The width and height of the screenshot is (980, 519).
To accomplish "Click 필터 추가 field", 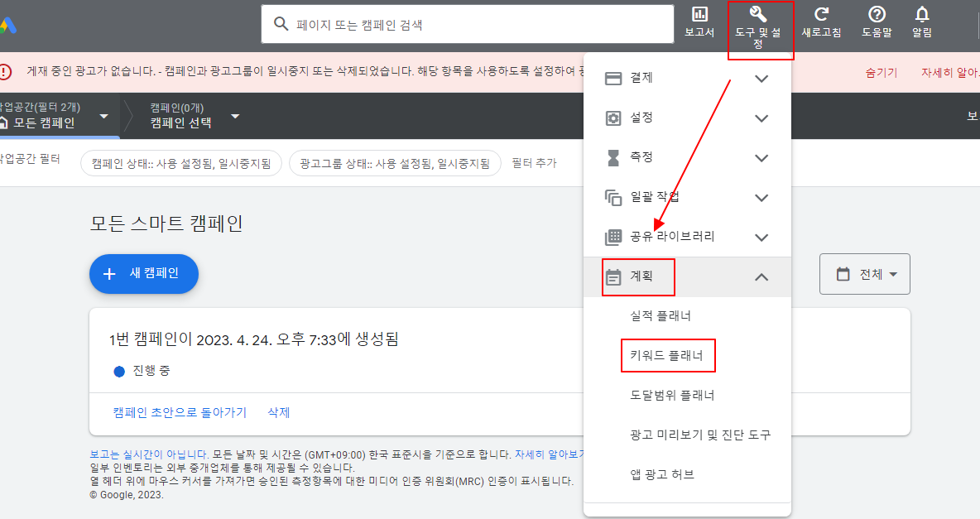I will click(534, 163).
